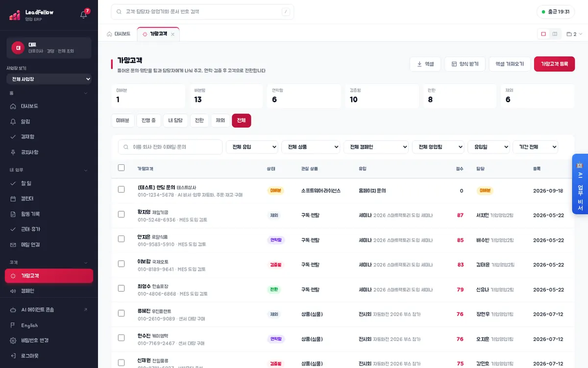Click the 검증됨 10 summary card
The width and height of the screenshot is (588, 368).
point(382,96)
